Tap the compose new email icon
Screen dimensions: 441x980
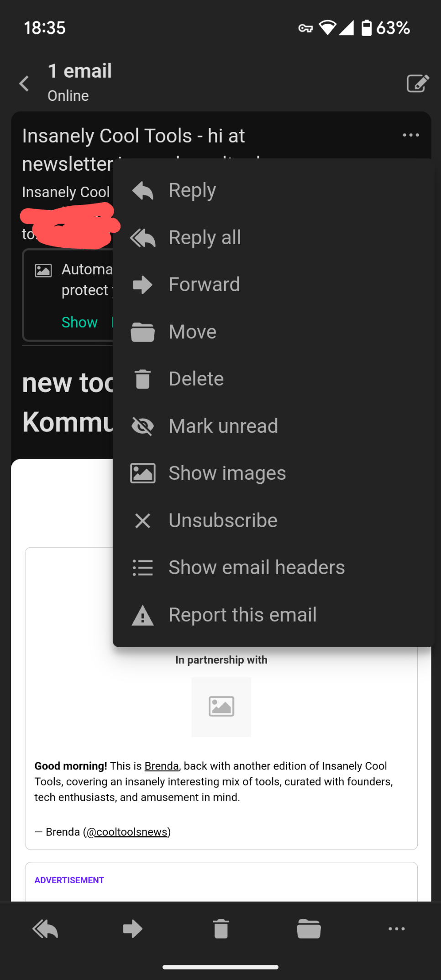(417, 84)
